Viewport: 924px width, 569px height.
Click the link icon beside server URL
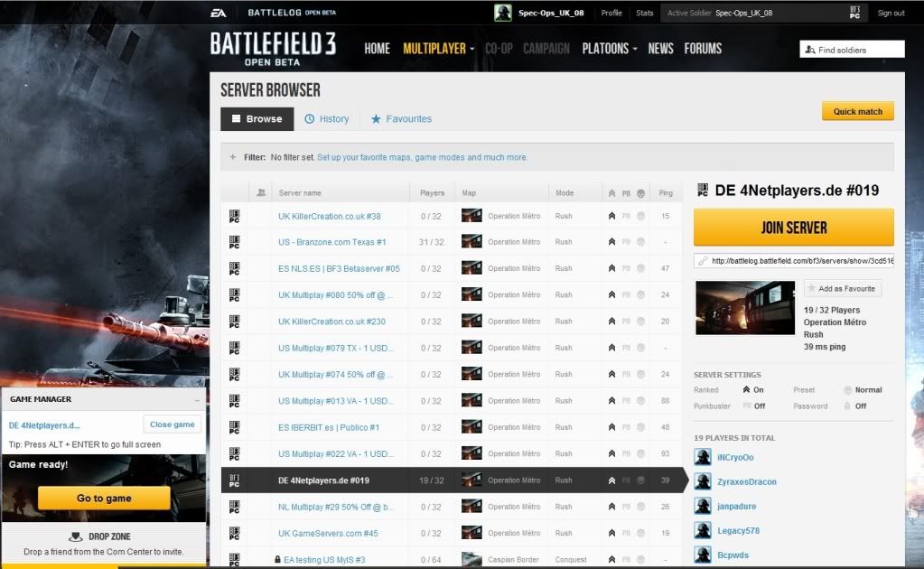[703, 261]
